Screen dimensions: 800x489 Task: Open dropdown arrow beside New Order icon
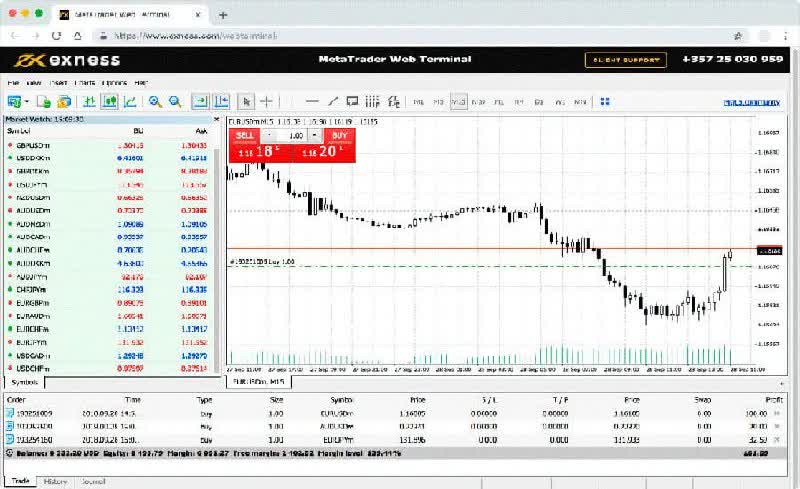pyautogui.click(x=27, y=102)
